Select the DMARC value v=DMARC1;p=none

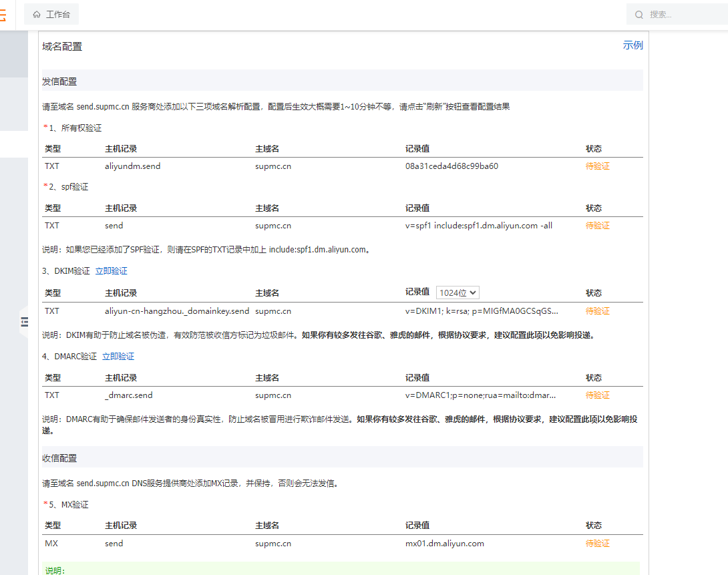coord(480,395)
